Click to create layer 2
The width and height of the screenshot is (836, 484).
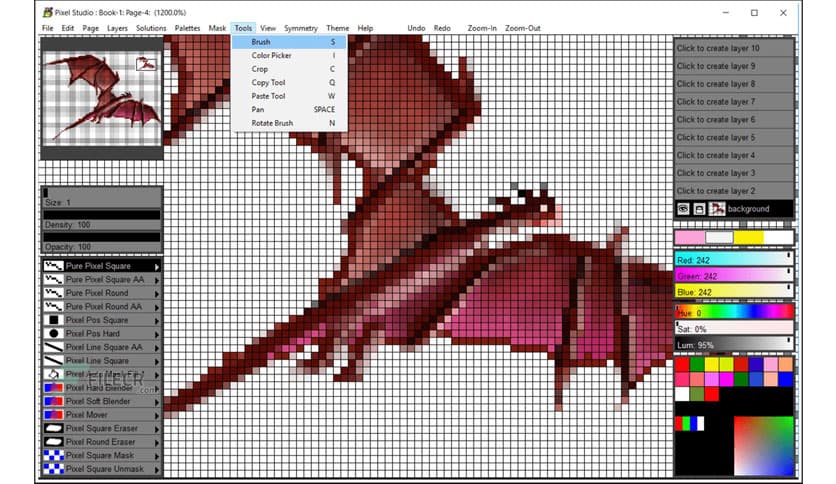coord(734,190)
